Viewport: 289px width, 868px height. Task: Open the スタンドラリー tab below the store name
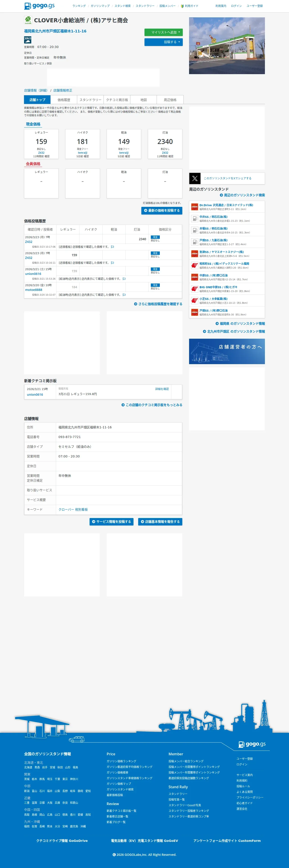coord(90,100)
